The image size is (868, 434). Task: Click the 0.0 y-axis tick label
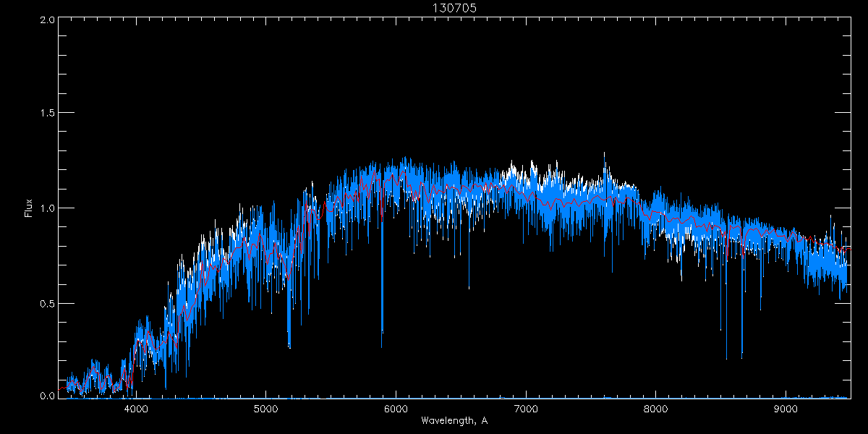pyautogui.click(x=48, y=396)
